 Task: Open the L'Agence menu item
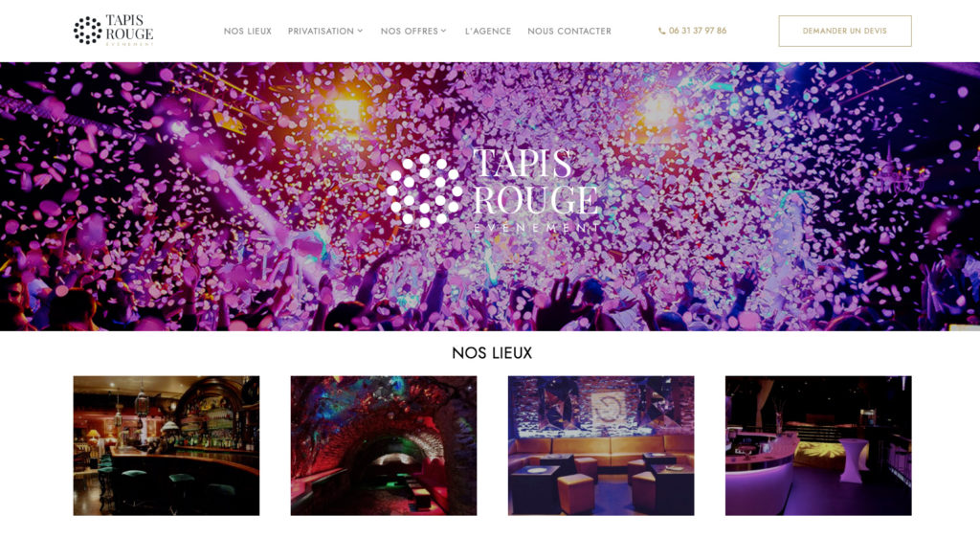tap(488, 31)
